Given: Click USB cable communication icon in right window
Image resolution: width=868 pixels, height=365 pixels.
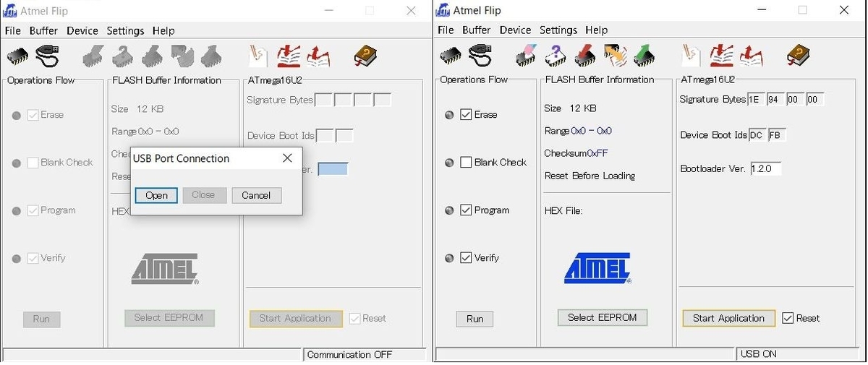Looking at the screenshot, I should coord(481,55).
